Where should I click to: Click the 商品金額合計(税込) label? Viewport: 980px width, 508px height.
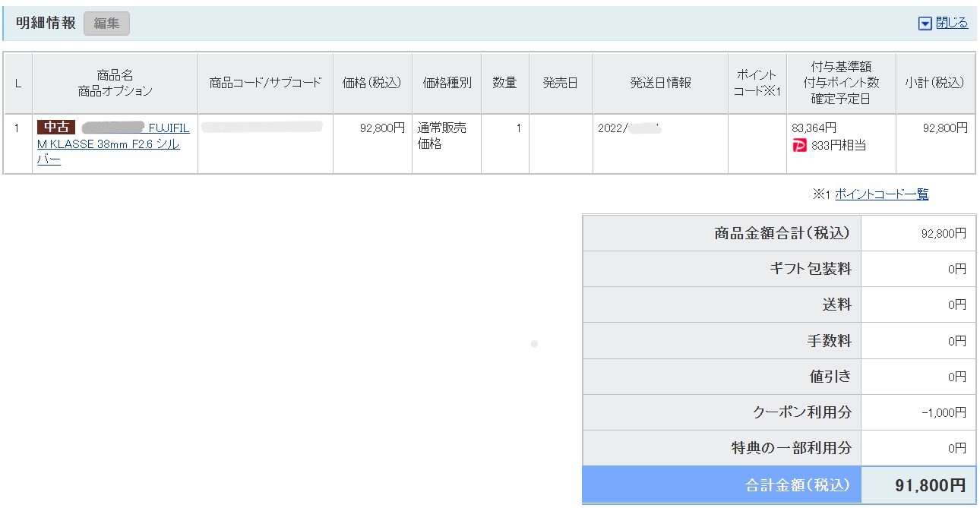tap(782, 233)
